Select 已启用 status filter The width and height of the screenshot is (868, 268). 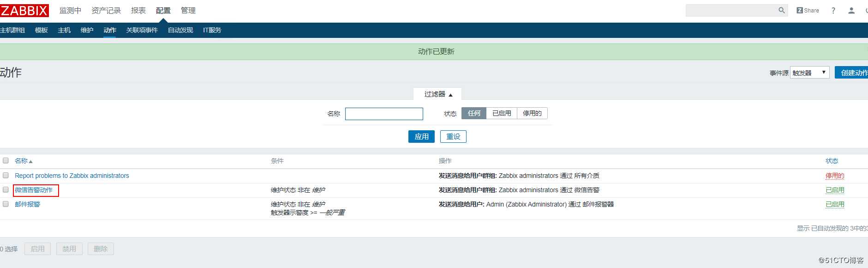coord(502,113)
